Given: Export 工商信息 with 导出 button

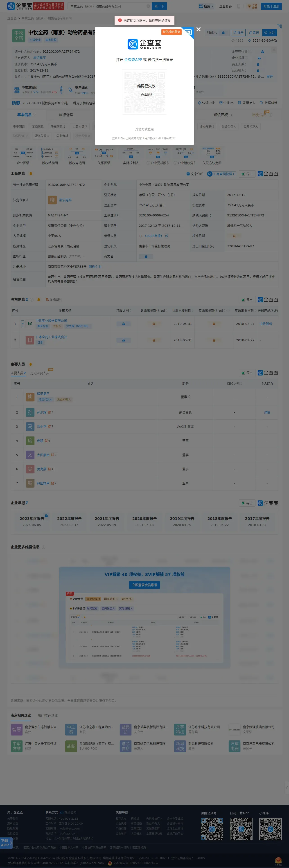Looking at the screenshot, I should (x=247, y=174).
